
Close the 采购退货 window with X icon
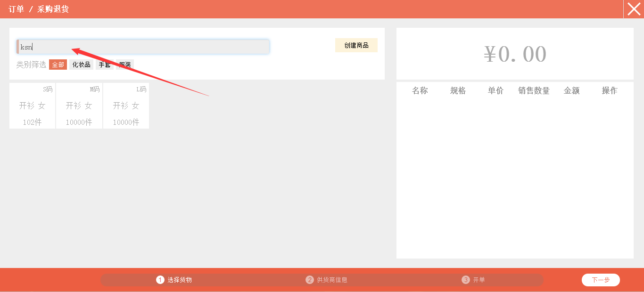(x=634, y=9)
